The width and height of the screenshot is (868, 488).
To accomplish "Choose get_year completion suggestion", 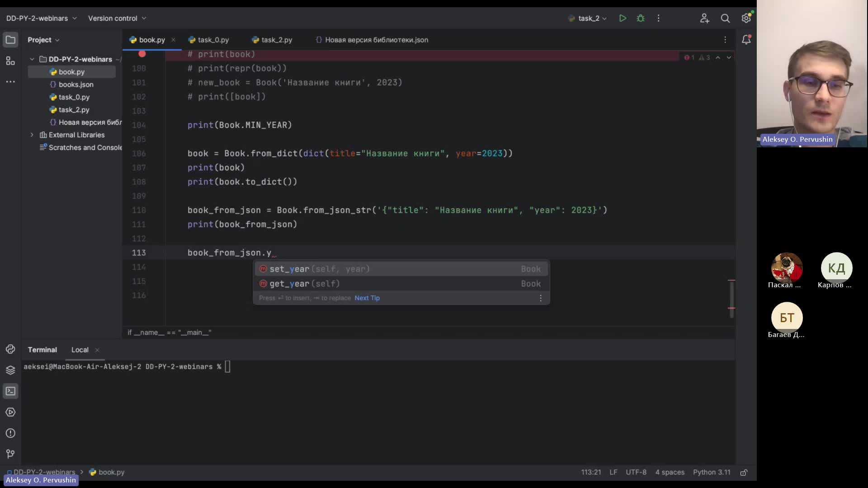I will coord(401,284).
